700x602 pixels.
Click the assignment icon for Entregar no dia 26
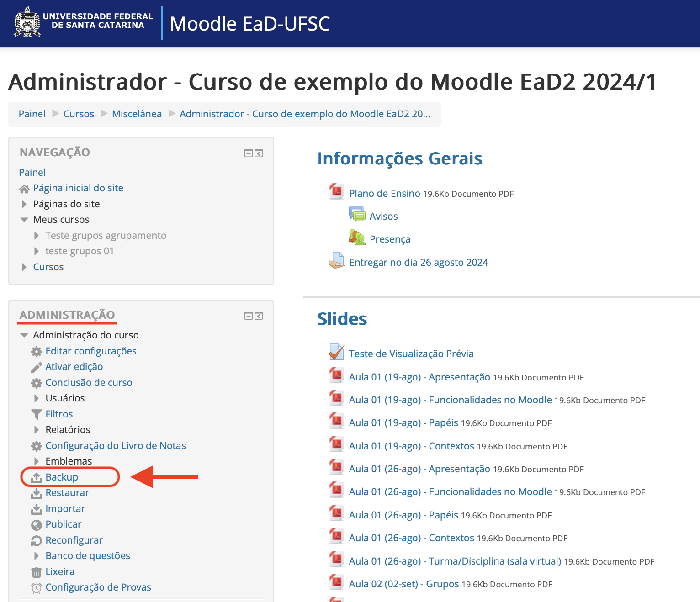tap(337, 260)
